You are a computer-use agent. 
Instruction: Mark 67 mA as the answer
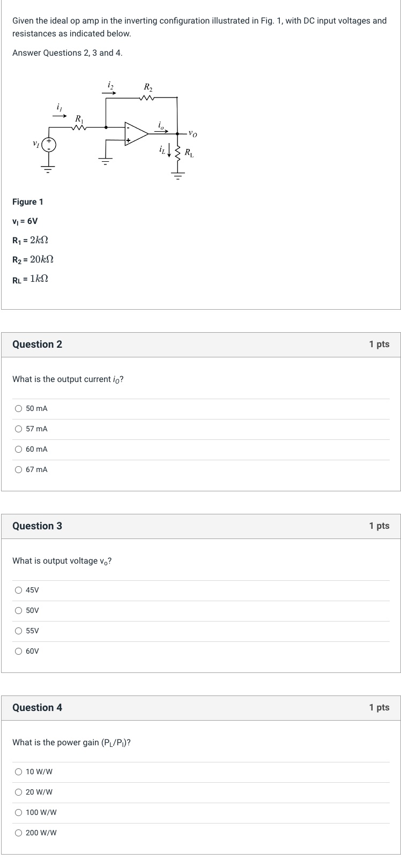(19, 470)
